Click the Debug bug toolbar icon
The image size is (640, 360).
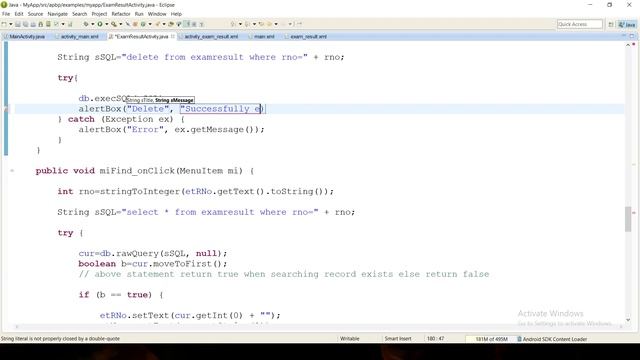coord(86,24)
